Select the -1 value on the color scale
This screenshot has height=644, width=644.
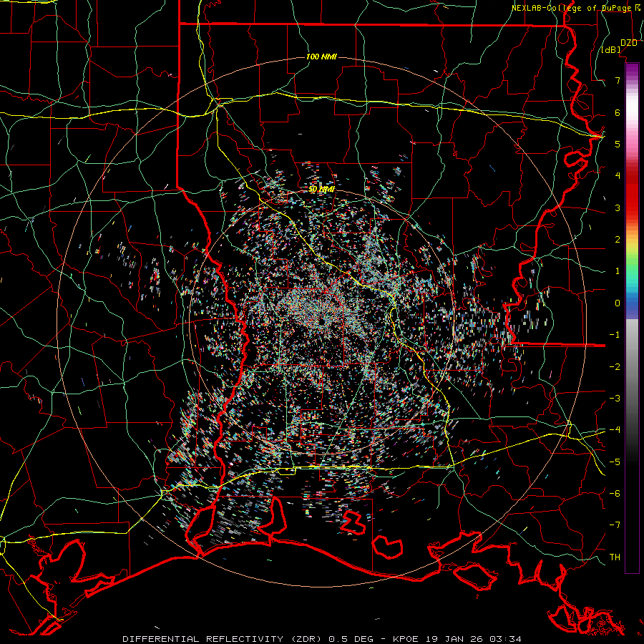pos(615,335)
